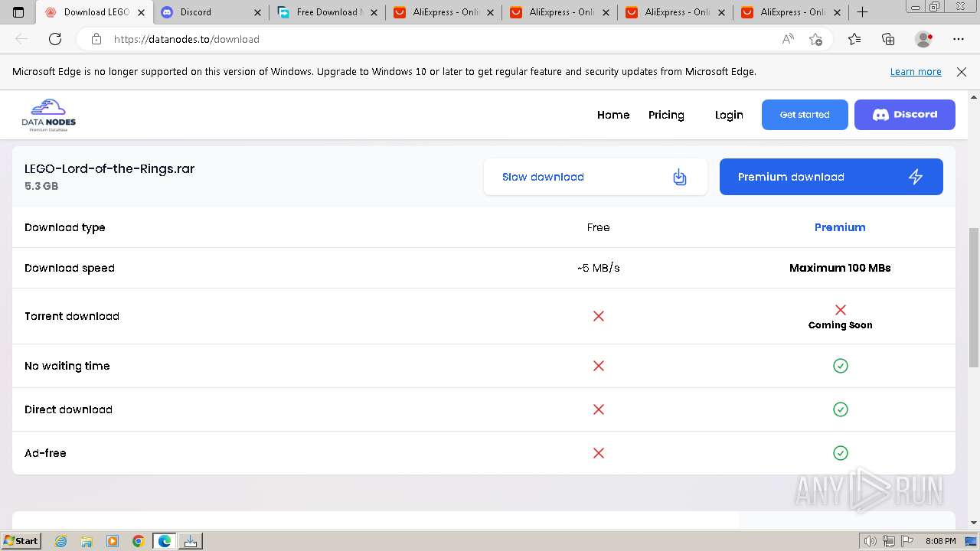The width and height of the screenshot is (980, 551).
Task: Open a new browser tab
Action: click(862, 12)
